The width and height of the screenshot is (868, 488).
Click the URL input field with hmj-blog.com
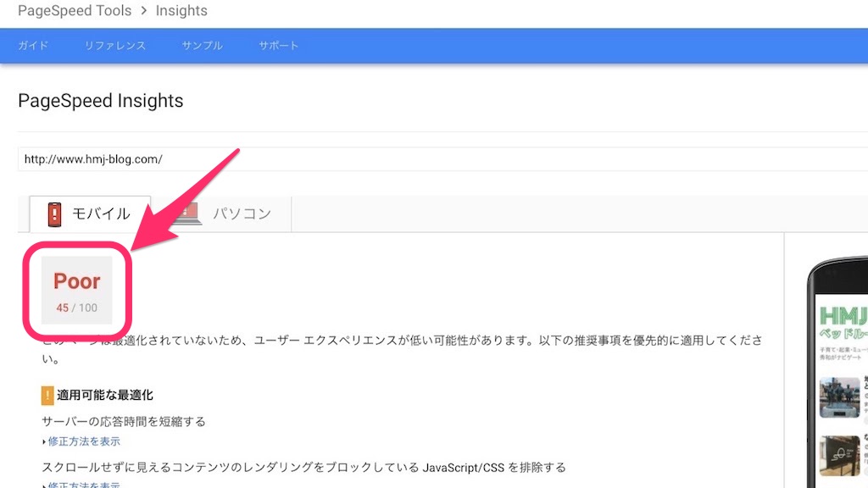coord(442,159)
